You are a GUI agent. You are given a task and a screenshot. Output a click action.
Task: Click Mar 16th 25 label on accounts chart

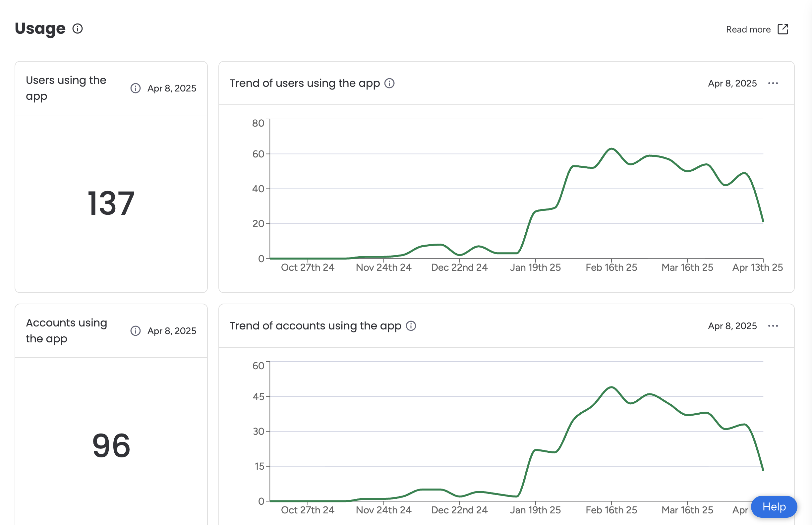687,510
